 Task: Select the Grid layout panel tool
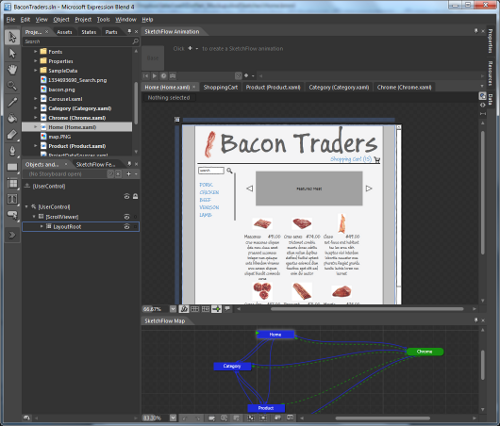(x=12, y=183)
